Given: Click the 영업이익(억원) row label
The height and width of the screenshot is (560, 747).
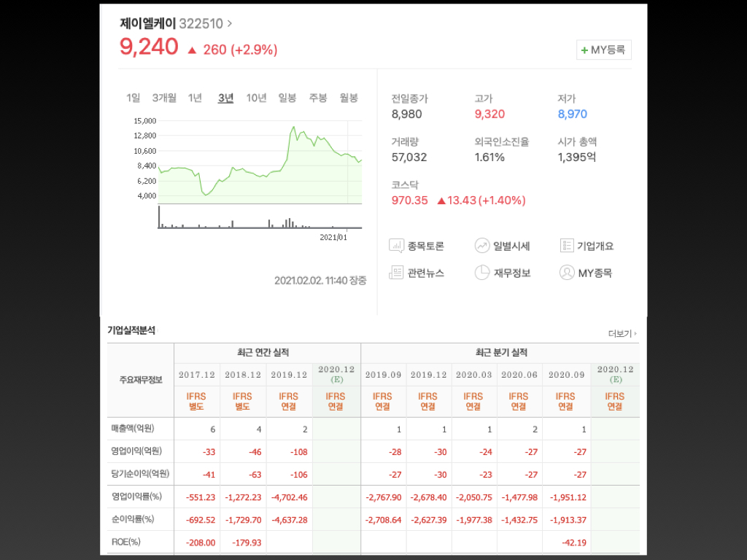Looking at the screenshot, I should [136, 451].
